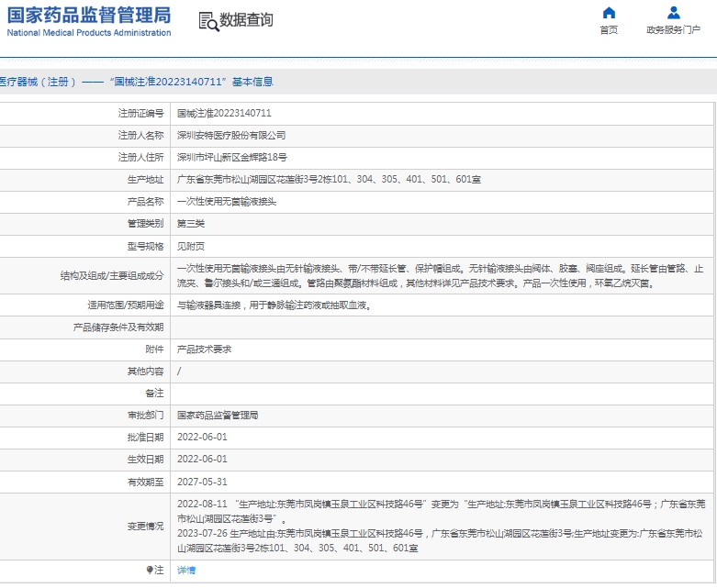The height and width of the screenshot is (588, 717).
Task: Select approval date 2022-06-01 in 批准日期 row
Action: [x=202, y=438]
